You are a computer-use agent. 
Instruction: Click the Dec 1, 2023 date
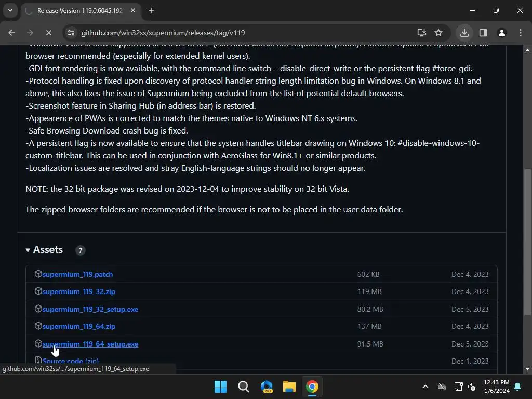tap(470, 362)
